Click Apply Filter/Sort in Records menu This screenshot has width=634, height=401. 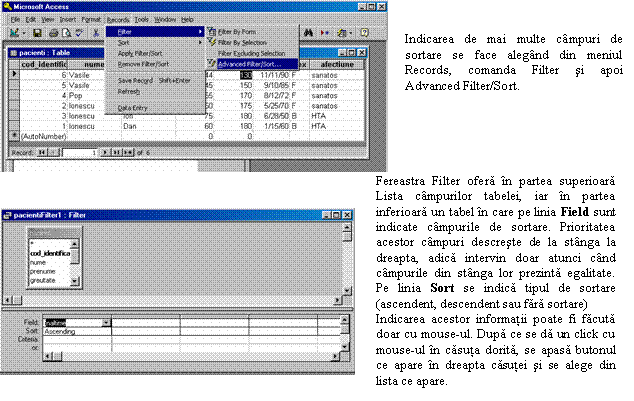(141, 55)
